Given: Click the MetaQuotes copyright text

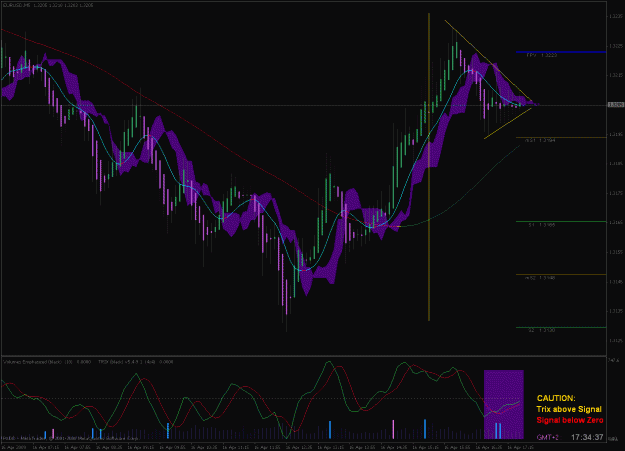Looking at the screenshot, I should (x=70, y=438).
